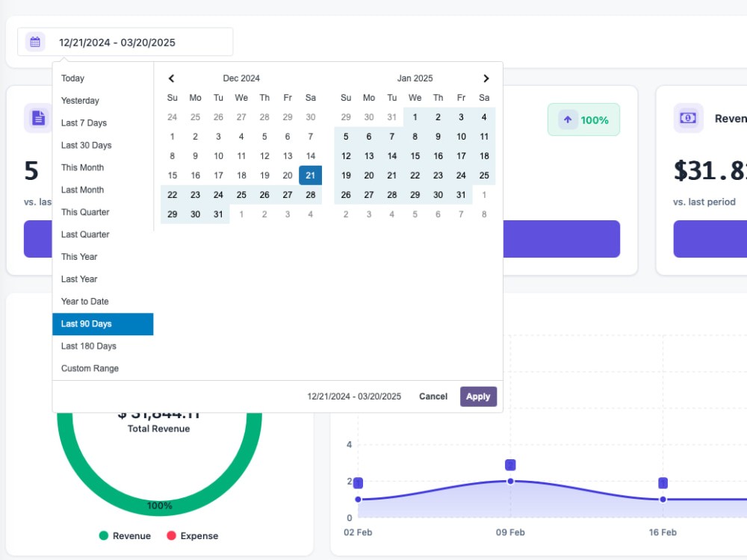Select Last Quarter option
The height and width of the screenshot is (560, 747).
[103, 234]
